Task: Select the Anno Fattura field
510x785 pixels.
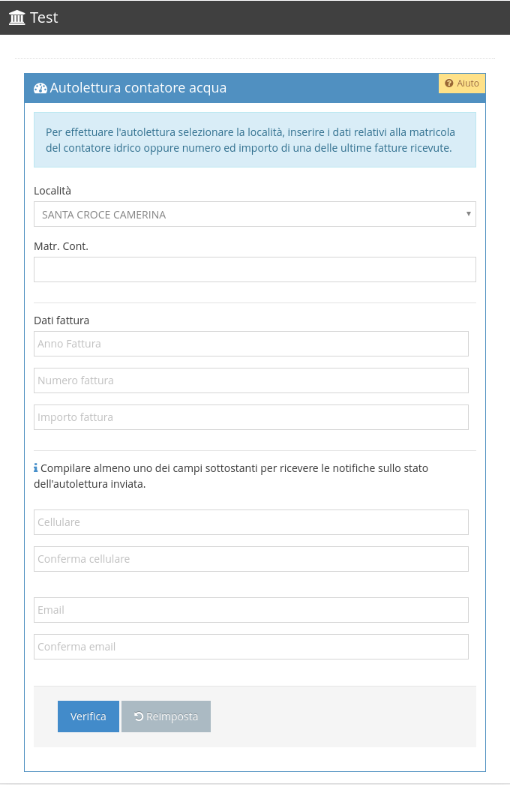Action: [251, 344]
